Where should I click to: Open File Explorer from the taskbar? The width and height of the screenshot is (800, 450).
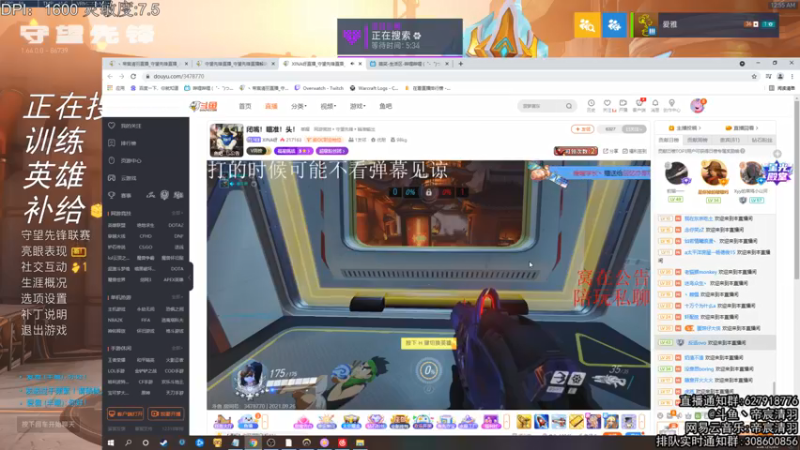tap(360, 443)
